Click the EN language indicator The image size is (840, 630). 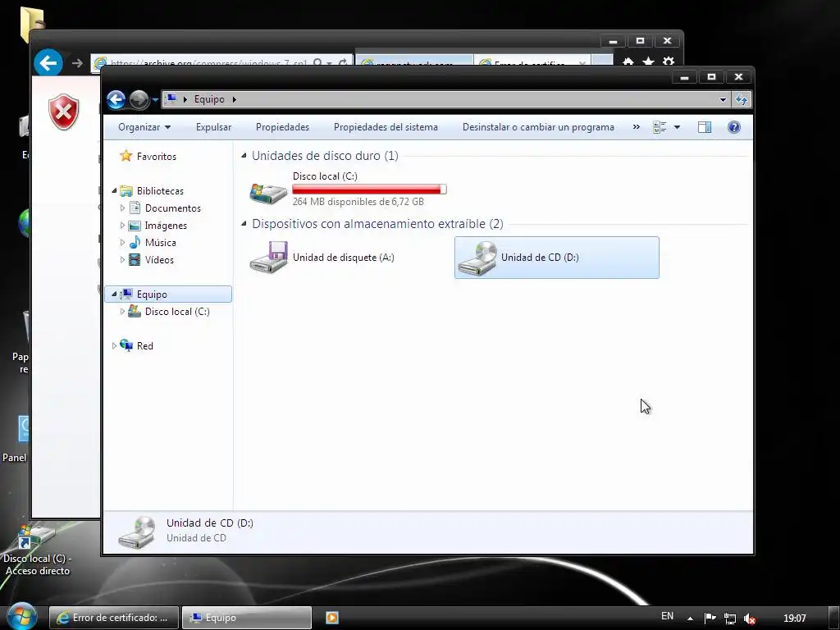pos(667,616)
